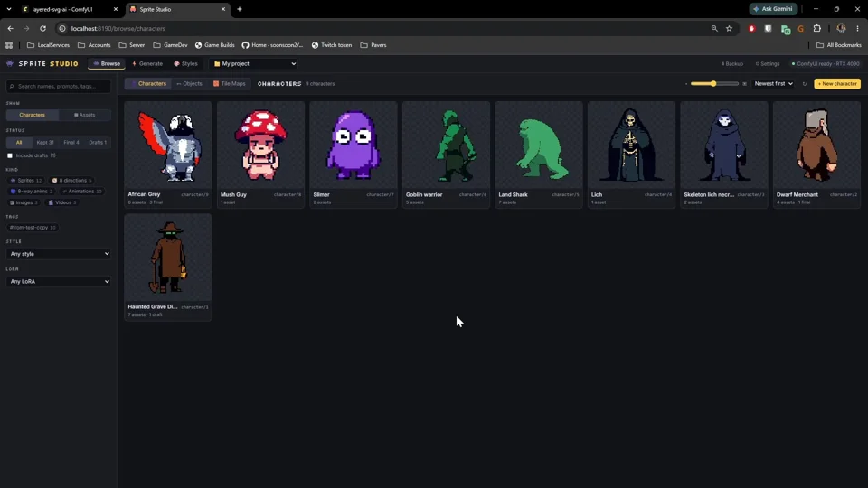868x488 pixels.
Task: View site information icon in address bar
Action: tap(62, 28)
